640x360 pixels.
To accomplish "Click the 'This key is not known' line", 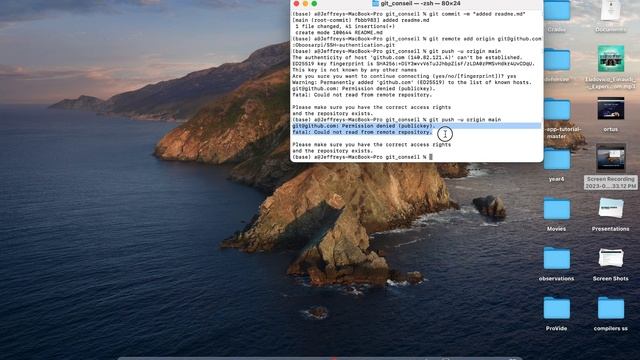I will tap(355, 70).
